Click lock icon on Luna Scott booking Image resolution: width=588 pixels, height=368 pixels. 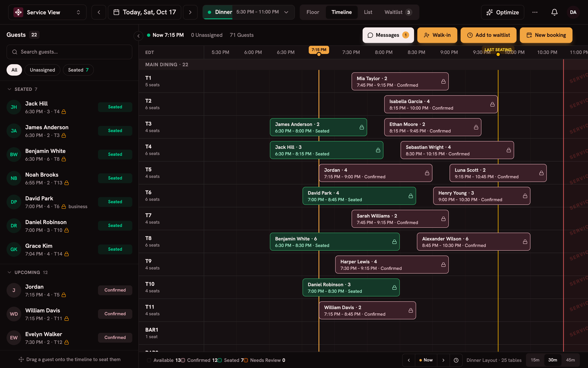(541, 173)
